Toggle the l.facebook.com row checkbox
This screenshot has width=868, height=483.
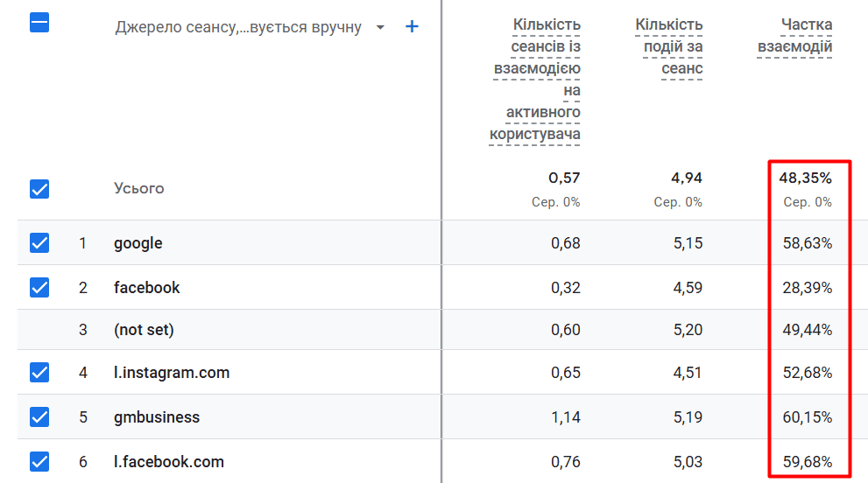point(39,461)
